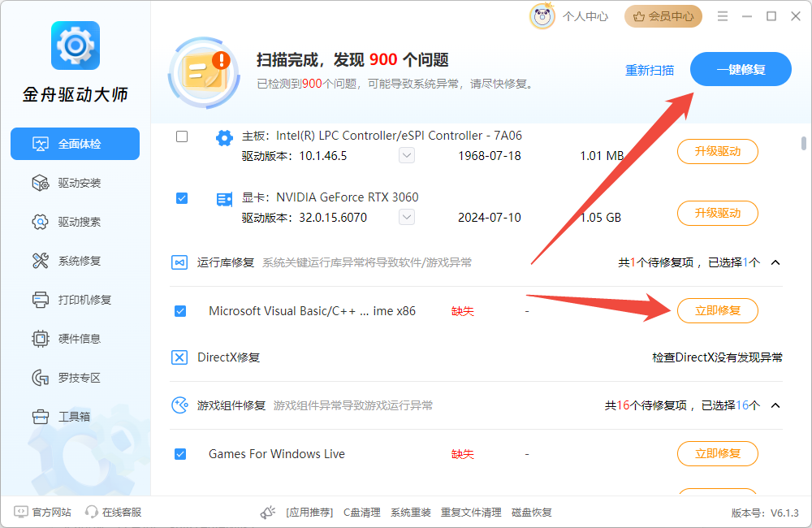This screenshot has height=528, width=812.
Task: Open the panda avatar profile icon
Action: (542, 16)
